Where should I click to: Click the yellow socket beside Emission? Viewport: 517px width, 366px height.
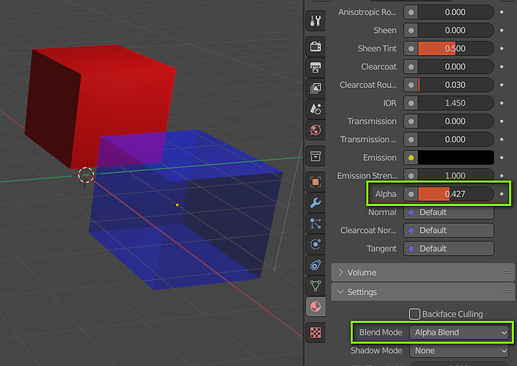coord(411,158)
